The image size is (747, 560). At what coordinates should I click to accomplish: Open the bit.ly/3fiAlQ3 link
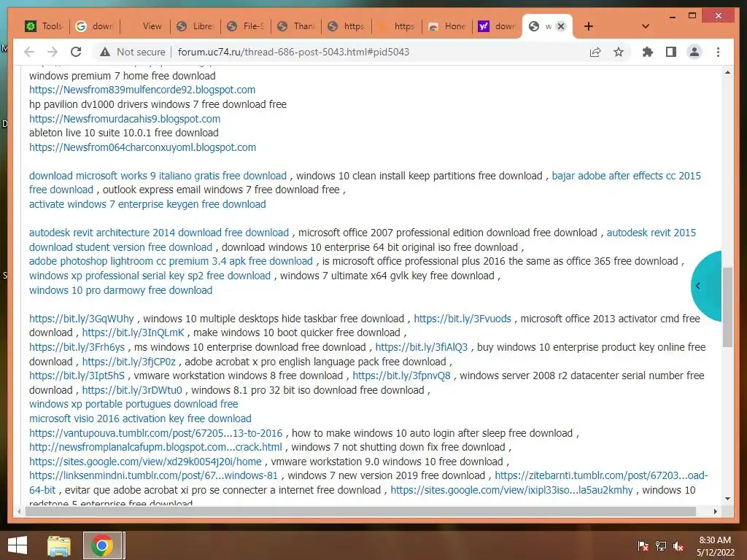pyautogui.click(x=421, y=347)
